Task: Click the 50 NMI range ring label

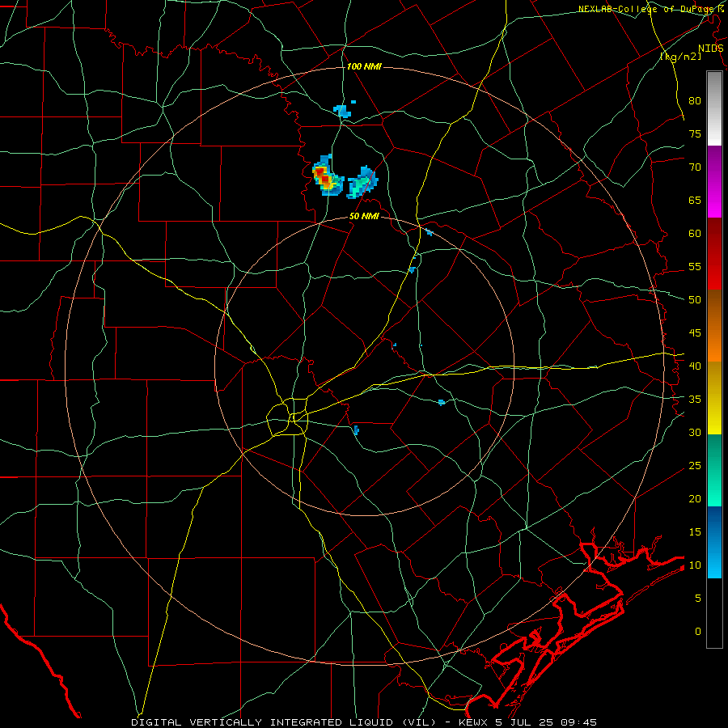Action: (364, 216)
